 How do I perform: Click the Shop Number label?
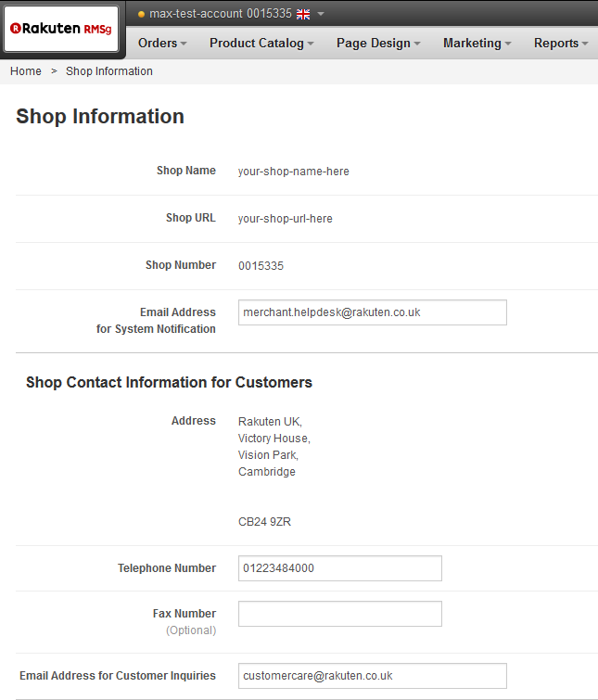tap(181, 265)
